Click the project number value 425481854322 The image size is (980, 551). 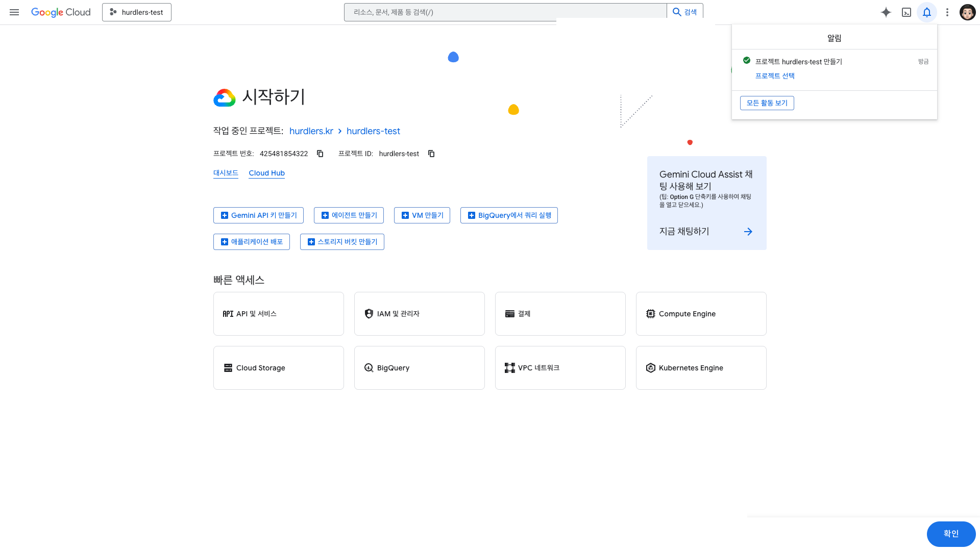284,154
